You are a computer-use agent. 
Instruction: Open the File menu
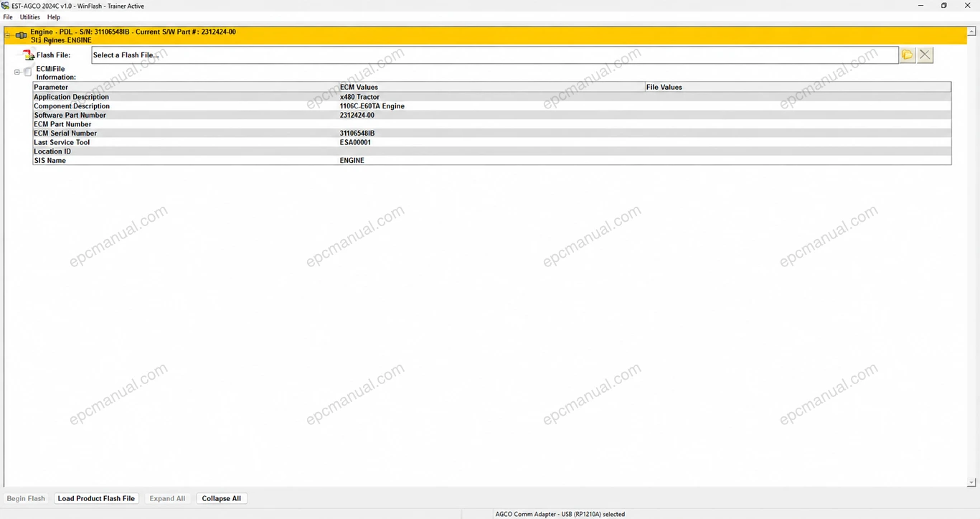pyautogui.click(x=8, y=17)
